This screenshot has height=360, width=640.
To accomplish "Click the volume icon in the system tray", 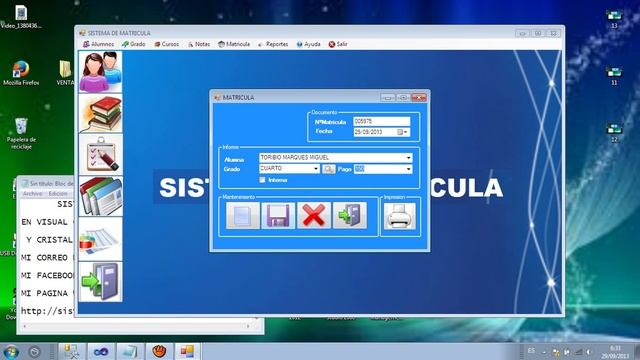I will [589, 352].
